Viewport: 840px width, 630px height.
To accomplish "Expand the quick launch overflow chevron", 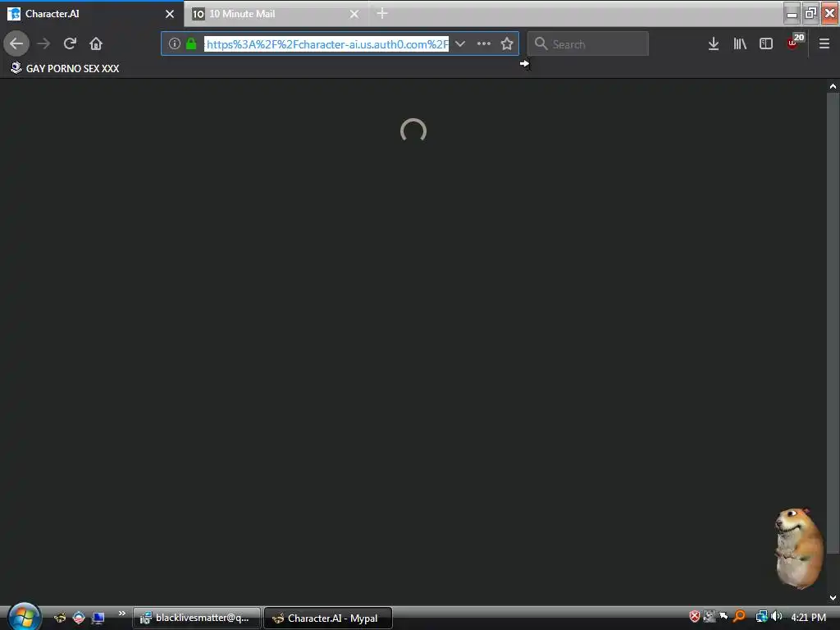I will coord(121,614).
